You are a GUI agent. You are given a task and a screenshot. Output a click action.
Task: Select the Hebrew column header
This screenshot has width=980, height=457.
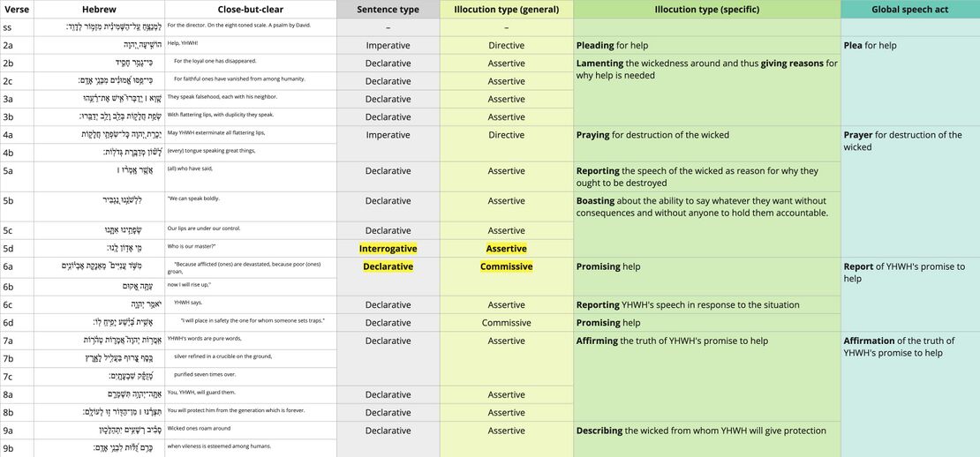[x=99, y=9]
